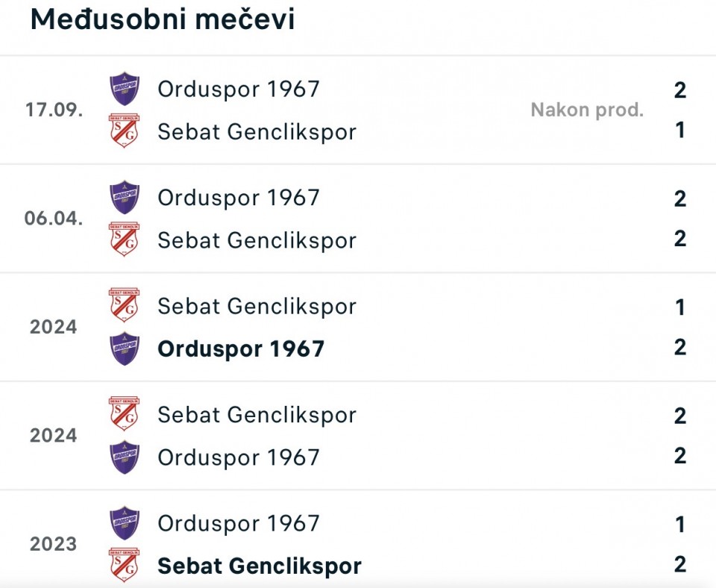Open Orduspor 1967 crest in 2023 match

pyautogui.click(x=125, y=523)
